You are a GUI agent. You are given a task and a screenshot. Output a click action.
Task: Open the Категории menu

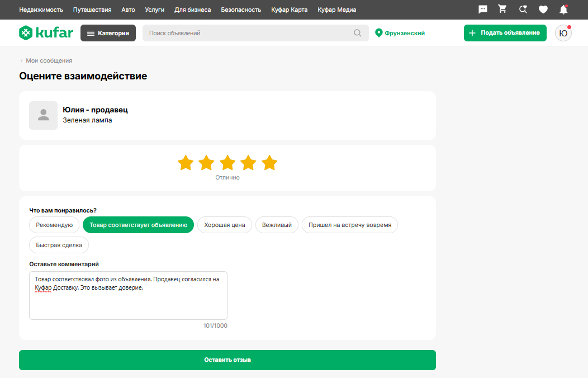pyautogui.click(x=108, y=33)
